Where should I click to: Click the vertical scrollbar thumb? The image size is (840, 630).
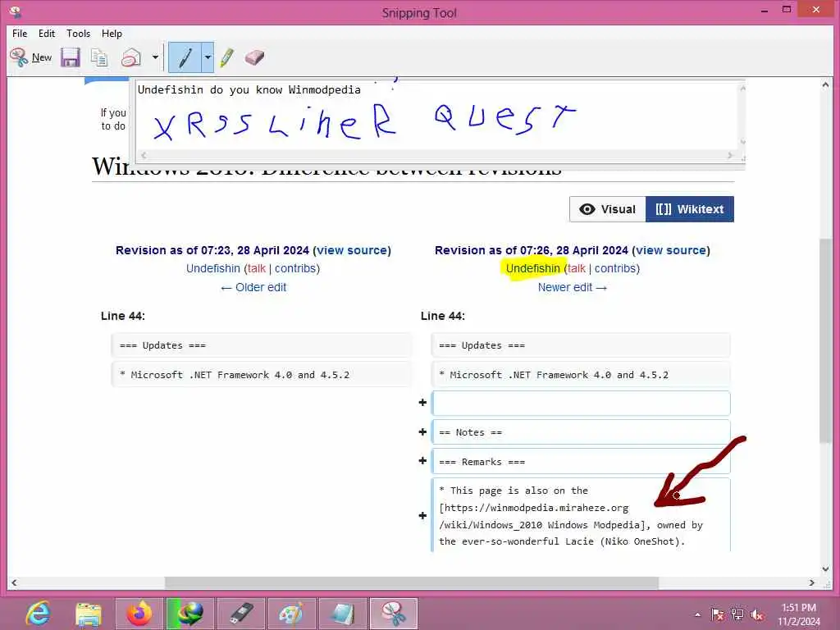[825, 340]
